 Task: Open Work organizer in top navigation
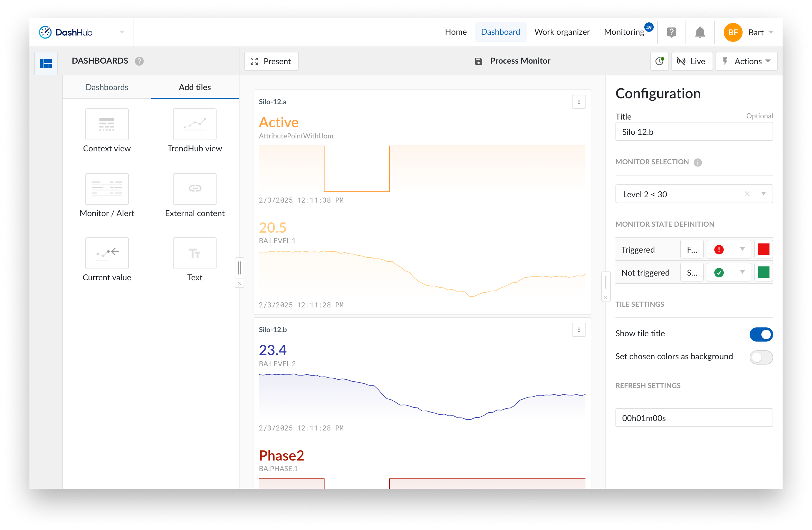click(x=562, y=32)
